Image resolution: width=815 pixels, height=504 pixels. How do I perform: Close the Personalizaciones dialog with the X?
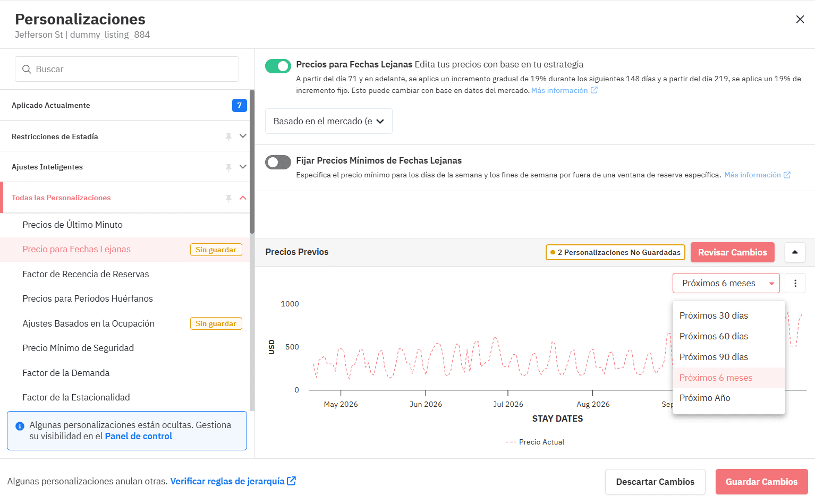tap(800, 20)
